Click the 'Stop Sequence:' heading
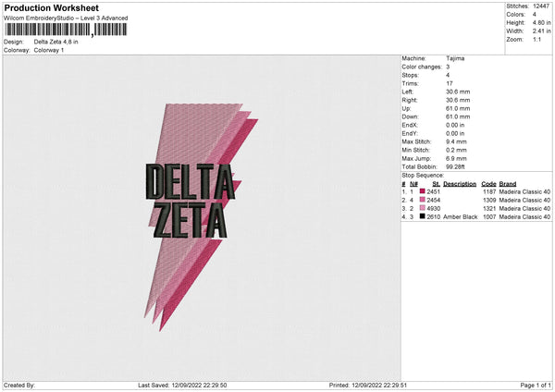The height and width of the screenshot is (392, 555). coord(423,175)
